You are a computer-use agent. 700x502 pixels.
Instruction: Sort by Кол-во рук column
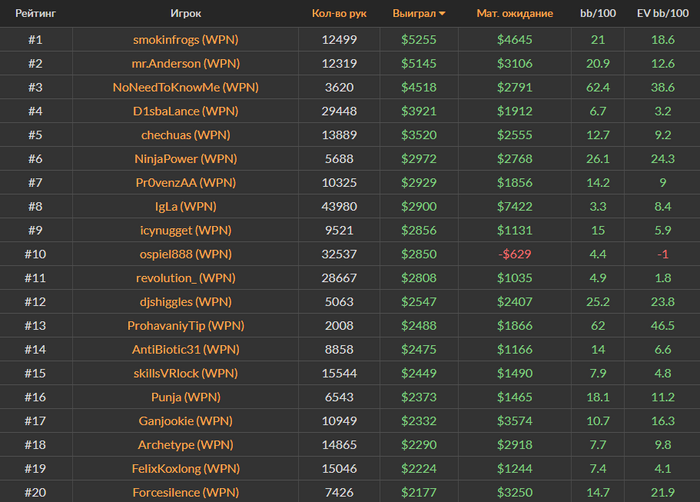(339, 14)
